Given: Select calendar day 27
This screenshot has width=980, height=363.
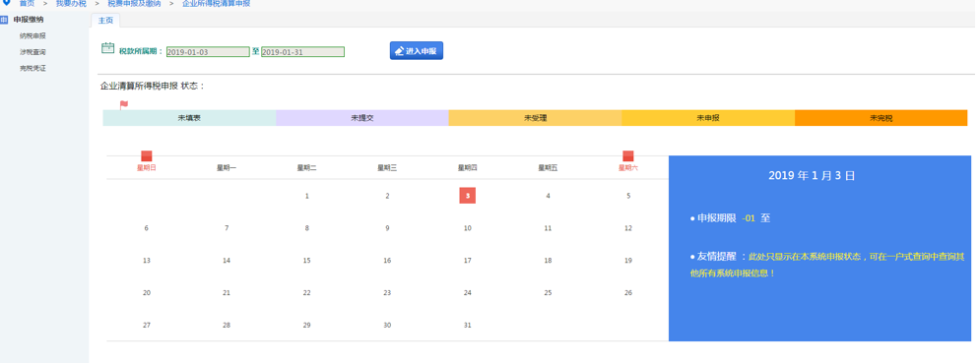Looking at the screenshot, I should click(146, 325).
